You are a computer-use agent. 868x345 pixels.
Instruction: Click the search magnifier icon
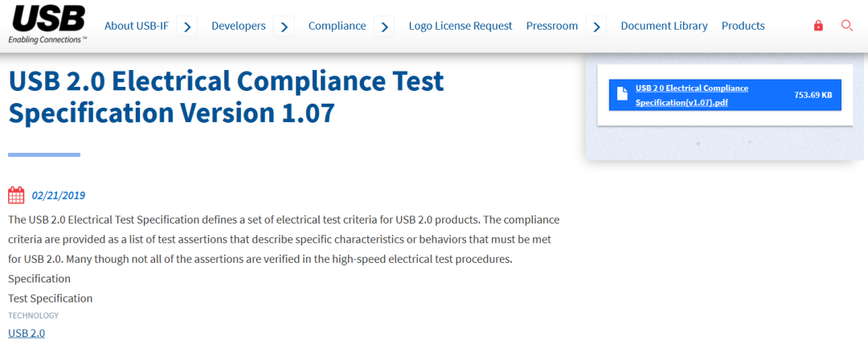click(846, 26)
